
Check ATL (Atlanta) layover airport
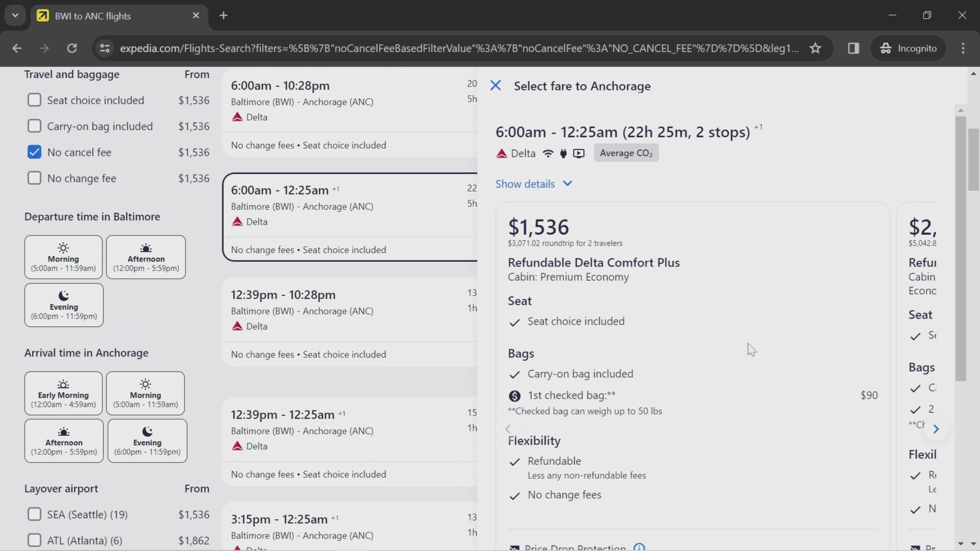pyautogui.click(x=34, y=540)
